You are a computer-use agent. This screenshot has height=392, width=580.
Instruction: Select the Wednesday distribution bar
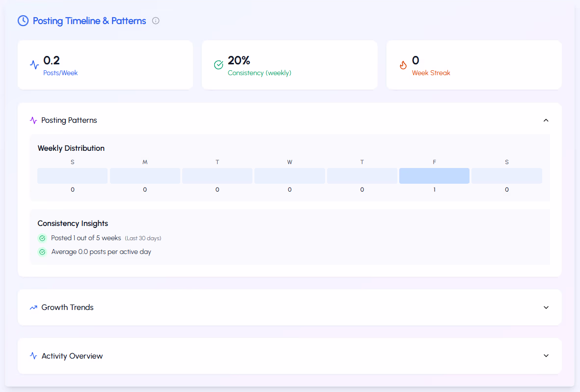[x=289, y=176]
